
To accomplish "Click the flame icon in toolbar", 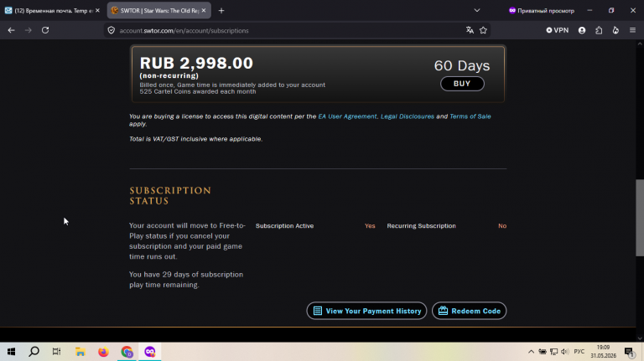I will pyautogui.click(x=615, y=30).
